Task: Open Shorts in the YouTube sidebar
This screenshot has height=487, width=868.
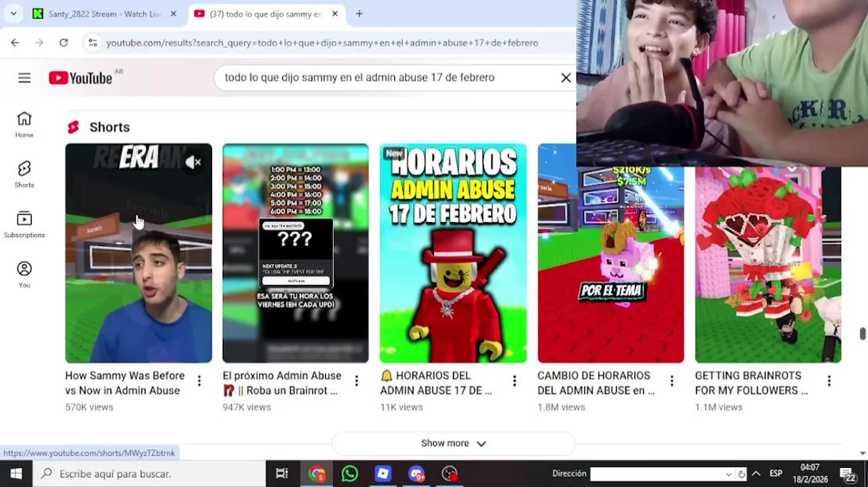Action: (24, 175)
